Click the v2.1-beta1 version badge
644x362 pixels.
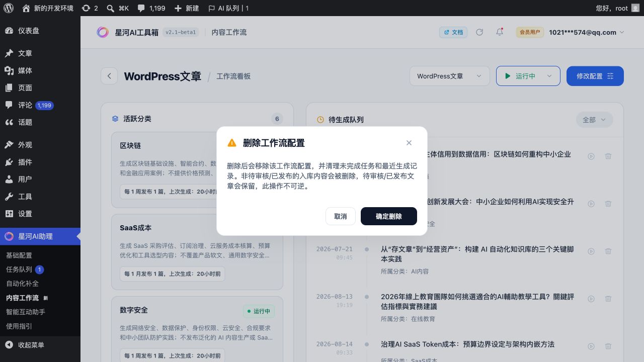(x=181, y=32)
